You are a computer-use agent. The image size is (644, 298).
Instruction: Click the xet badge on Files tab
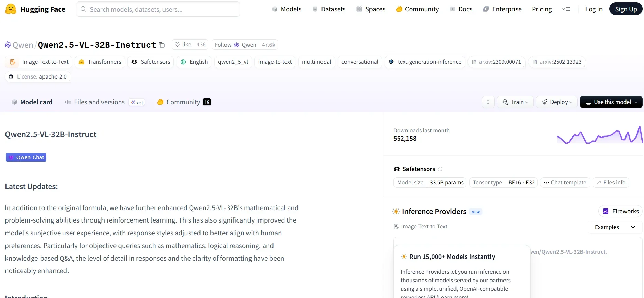point(137,102)
